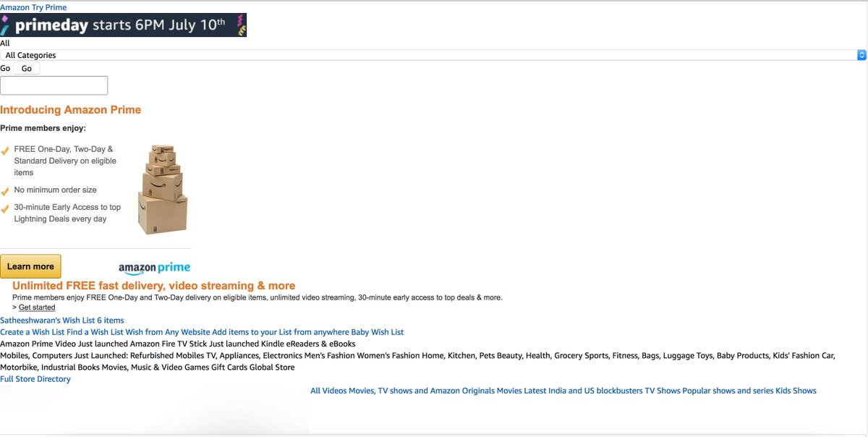Open the Amazon Try Prime link
The image size is (868, 437).
pyautogui.click(x=33, y=7)
